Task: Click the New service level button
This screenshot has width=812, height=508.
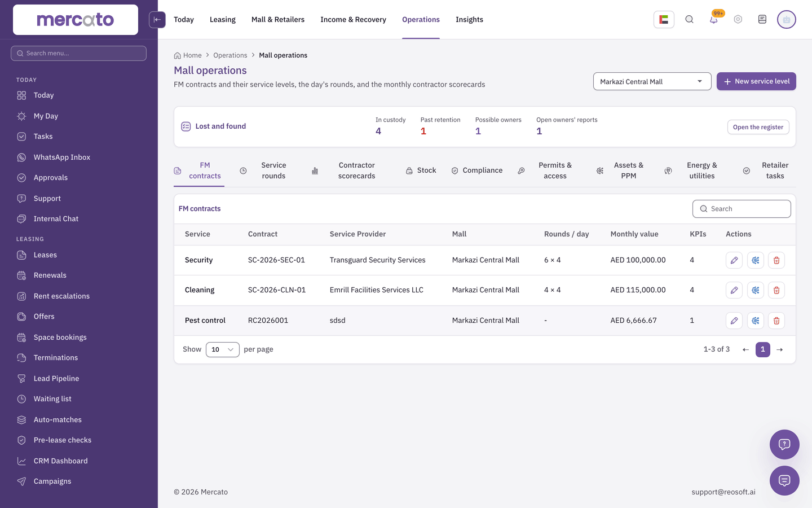Action: click(756, 81)
